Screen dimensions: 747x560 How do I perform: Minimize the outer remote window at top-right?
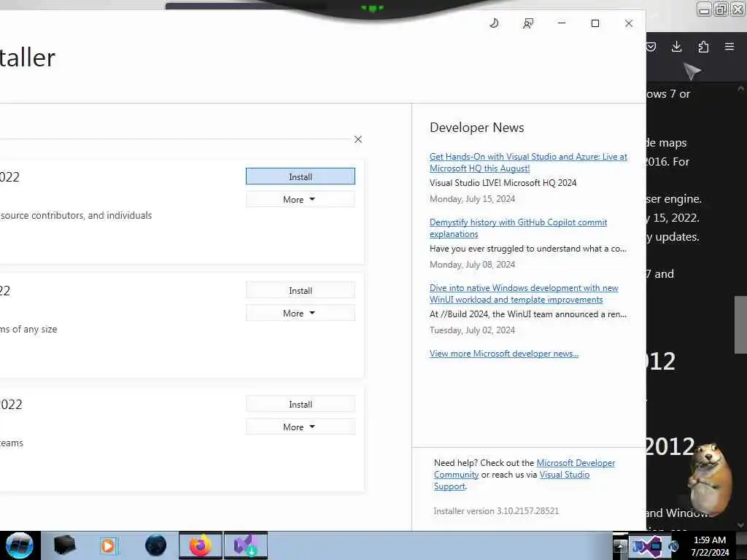[704, 9]
